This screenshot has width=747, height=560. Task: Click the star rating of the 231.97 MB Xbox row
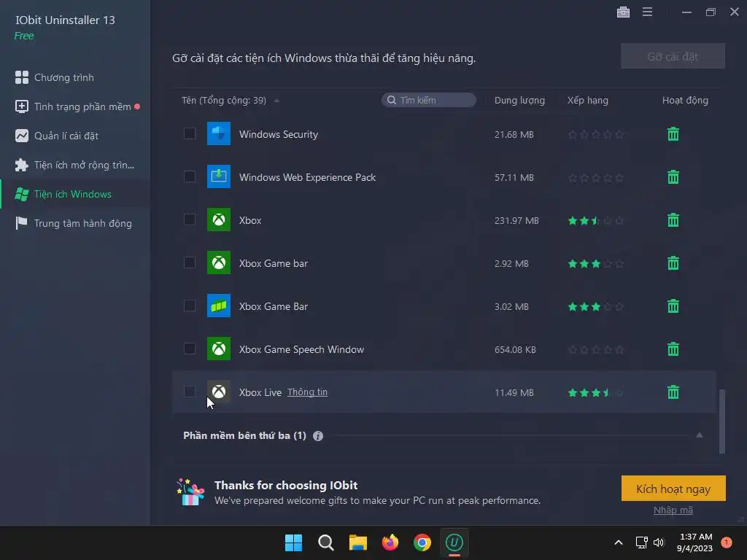pyautogui.click(x=595, y=220)
